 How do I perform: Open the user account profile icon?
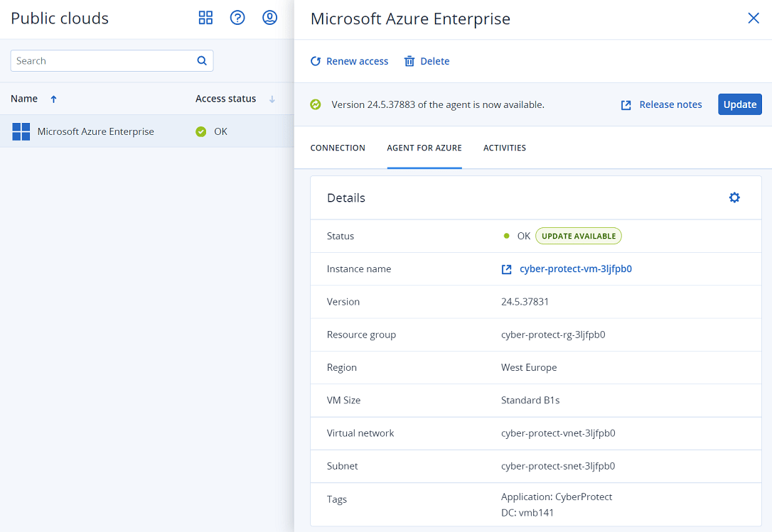(269, 18)
